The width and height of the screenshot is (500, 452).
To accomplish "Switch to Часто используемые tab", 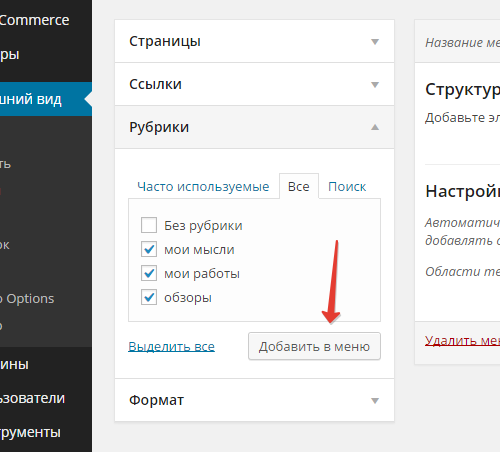I will coord(203,187).
